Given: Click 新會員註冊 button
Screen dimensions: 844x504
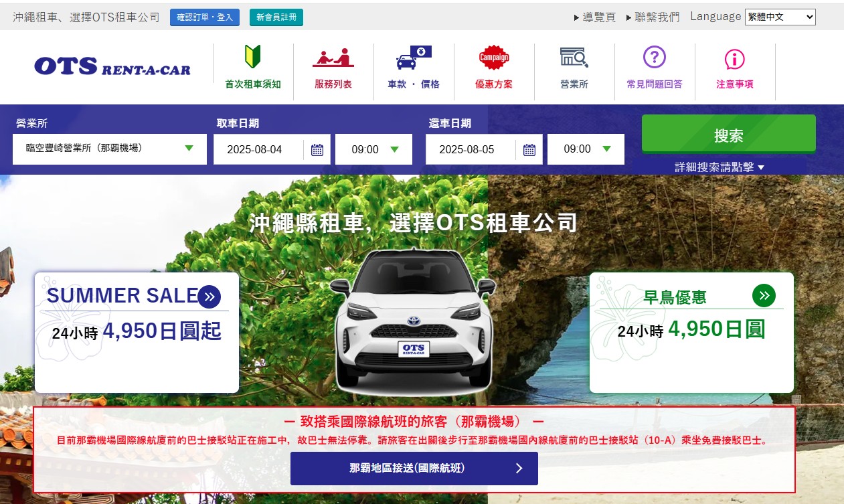Looking at the screenshot, I should [276, 17].
